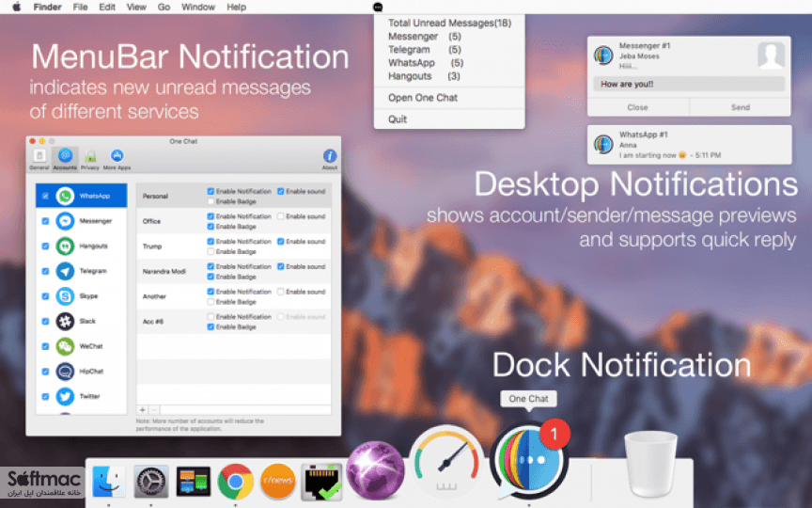Image resolution: width=812 pixels, height=508 pixels.
Task: Open the Ethernet port app with green checkmark in dock
Action: coord(321,482)
